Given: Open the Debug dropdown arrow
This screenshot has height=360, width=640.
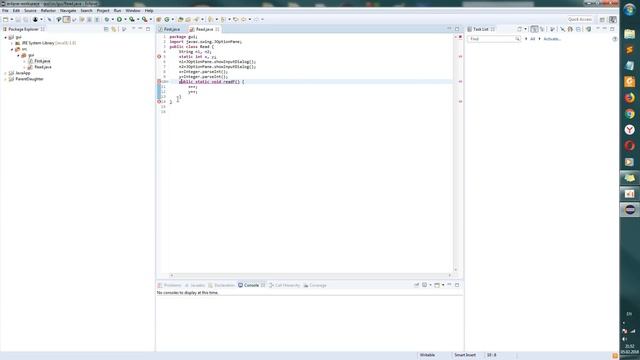Looking at the screenshot, I should (x=113, y=19).
